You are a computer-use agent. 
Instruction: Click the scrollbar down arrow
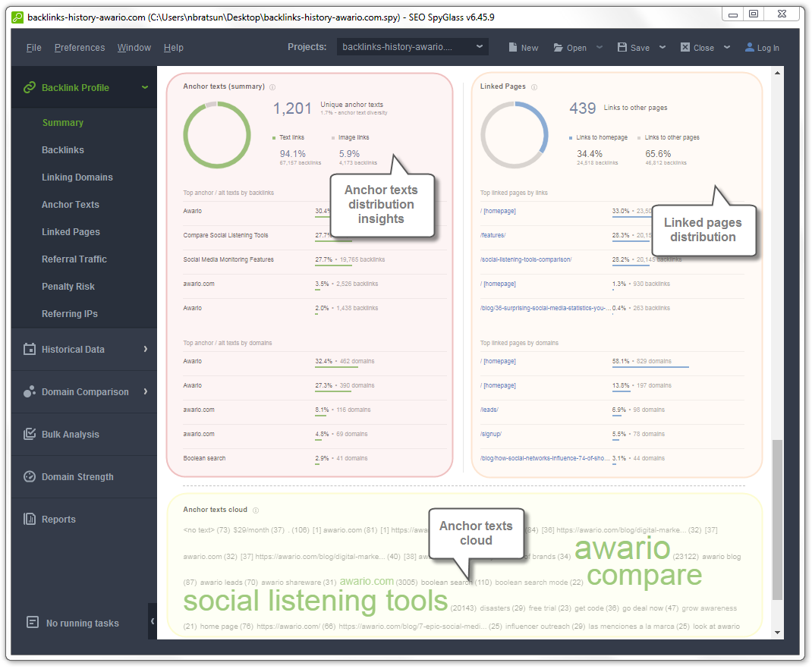pos(777,633)
